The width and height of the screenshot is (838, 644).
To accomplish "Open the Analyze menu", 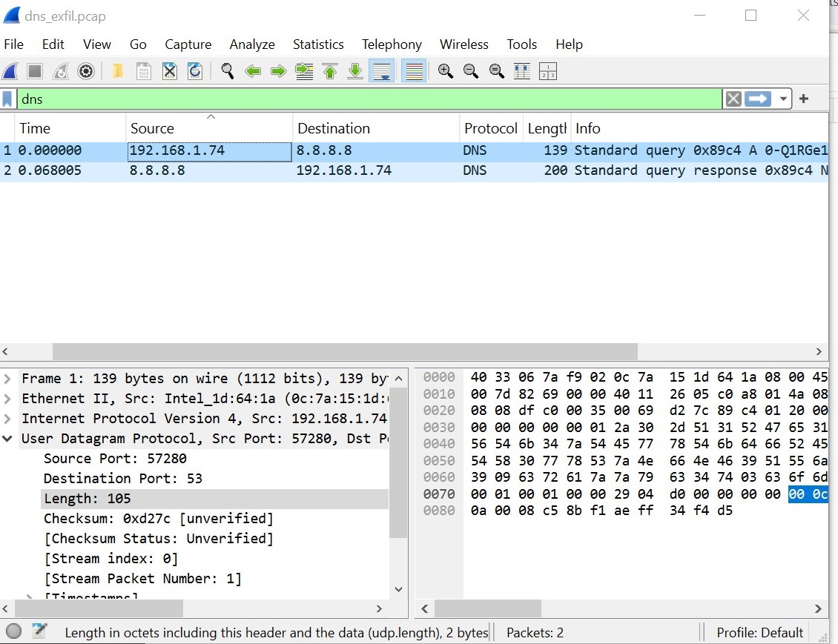I will point(252,44).
